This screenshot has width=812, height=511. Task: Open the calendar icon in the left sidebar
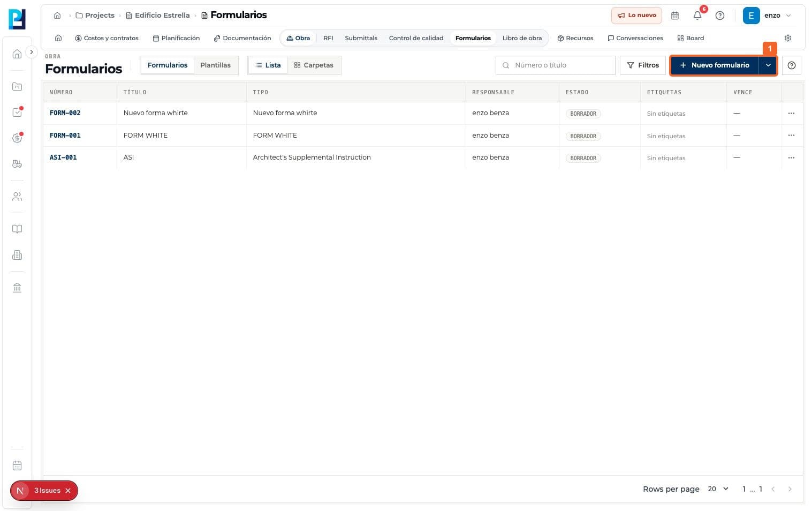pos(17,465)
